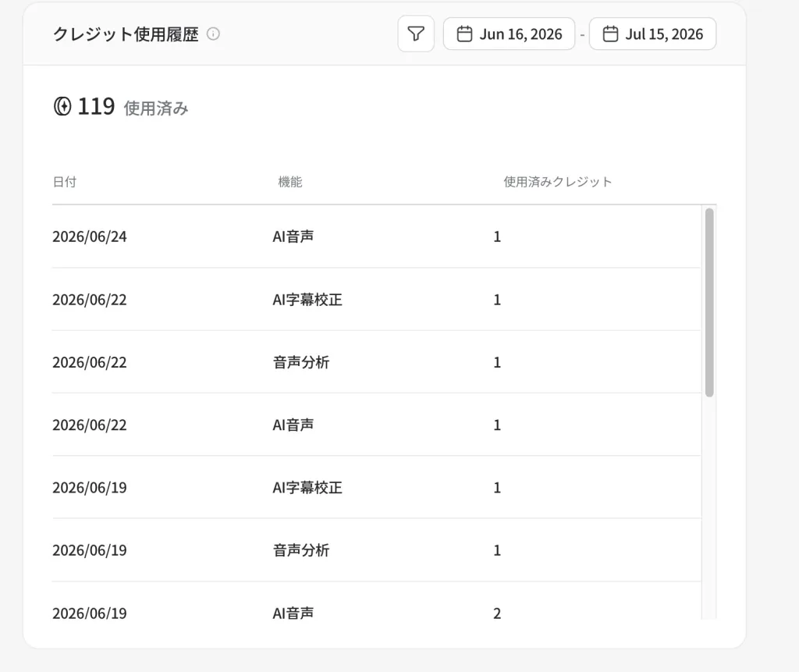Click the 119 credits used total
This screenshot has height=672, width=799.
coord(96,107)
